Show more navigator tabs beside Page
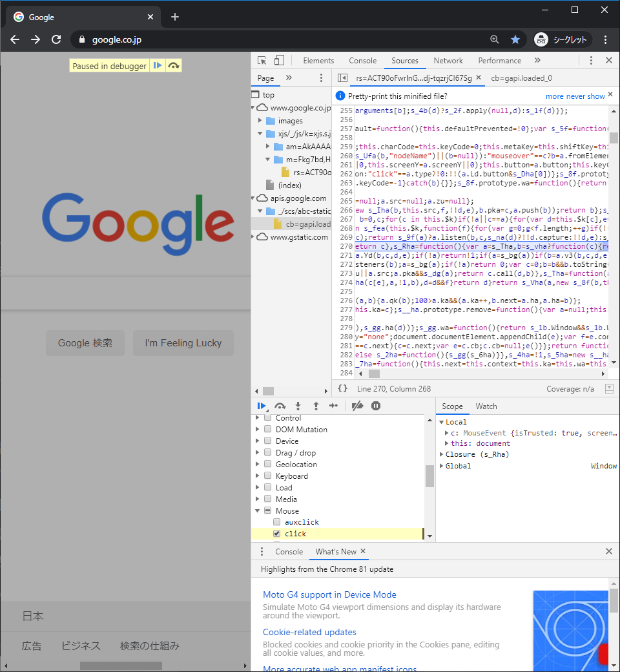This screenshot has height=672, width=620. 289,78
